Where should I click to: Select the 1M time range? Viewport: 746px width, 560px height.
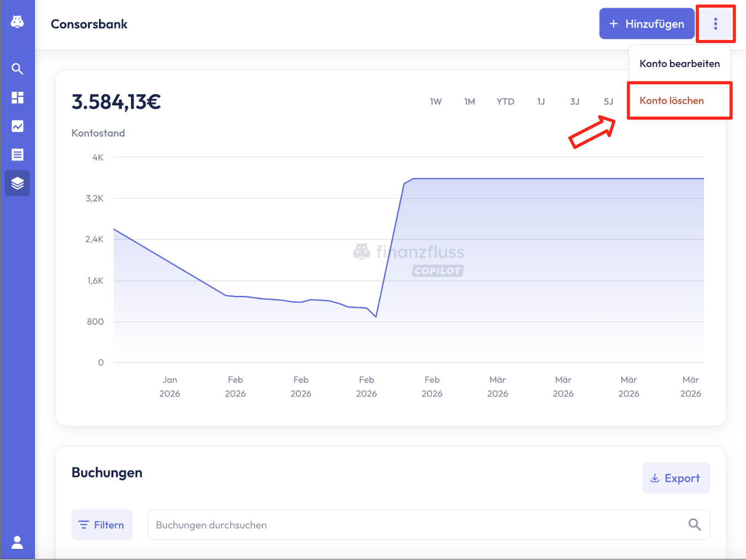[x=470, y=102]
